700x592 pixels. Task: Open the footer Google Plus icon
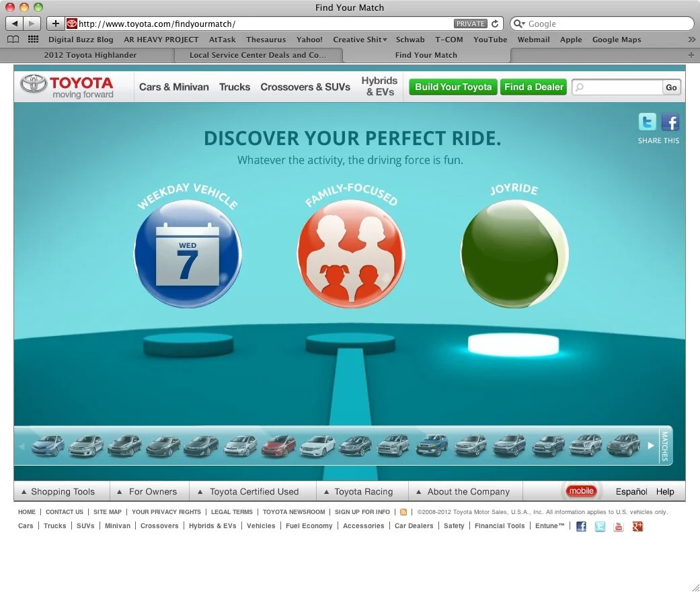click(x=637, y=526)
